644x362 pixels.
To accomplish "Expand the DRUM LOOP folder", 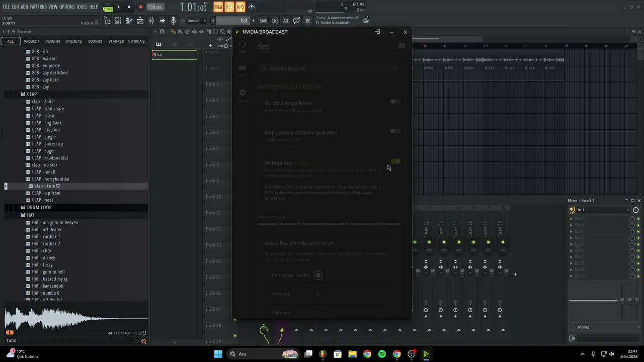I will tap(39, 207).
